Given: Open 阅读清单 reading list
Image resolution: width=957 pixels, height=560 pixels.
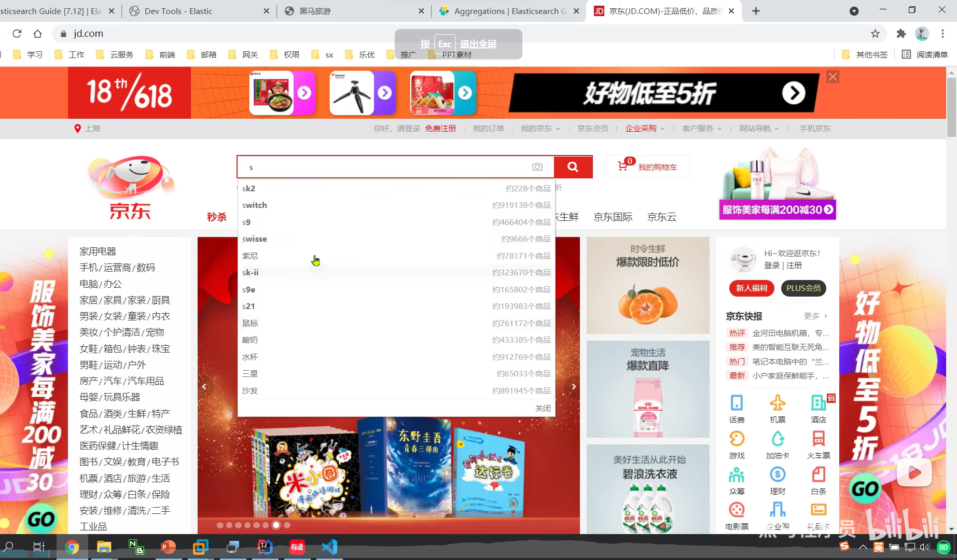Looking at the screenshot, I should 925,54.
